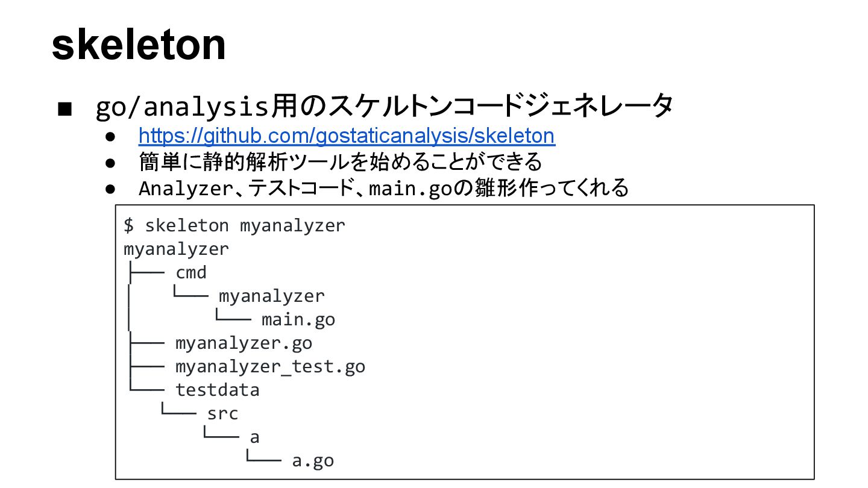Click the src folder entry
Image resolution: width=868 pixels, height=488 pixels.
[222, 414]
